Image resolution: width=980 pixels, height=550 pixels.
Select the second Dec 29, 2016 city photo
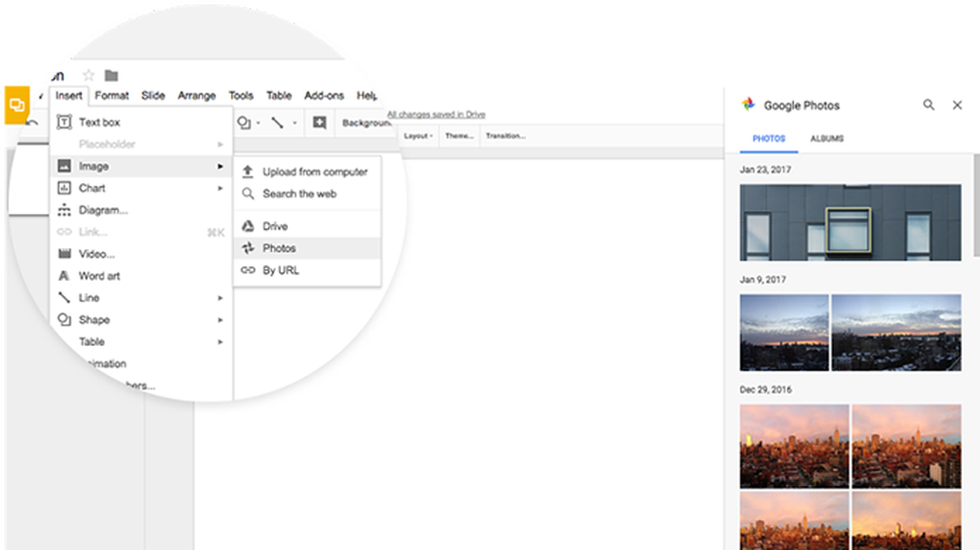(906, 446)
